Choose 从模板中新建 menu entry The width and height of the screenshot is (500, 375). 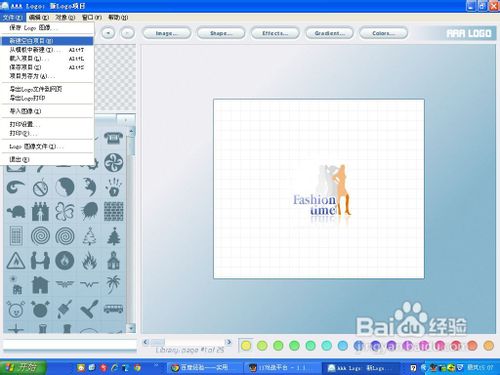pyautogui.click(x=47, y=50)
